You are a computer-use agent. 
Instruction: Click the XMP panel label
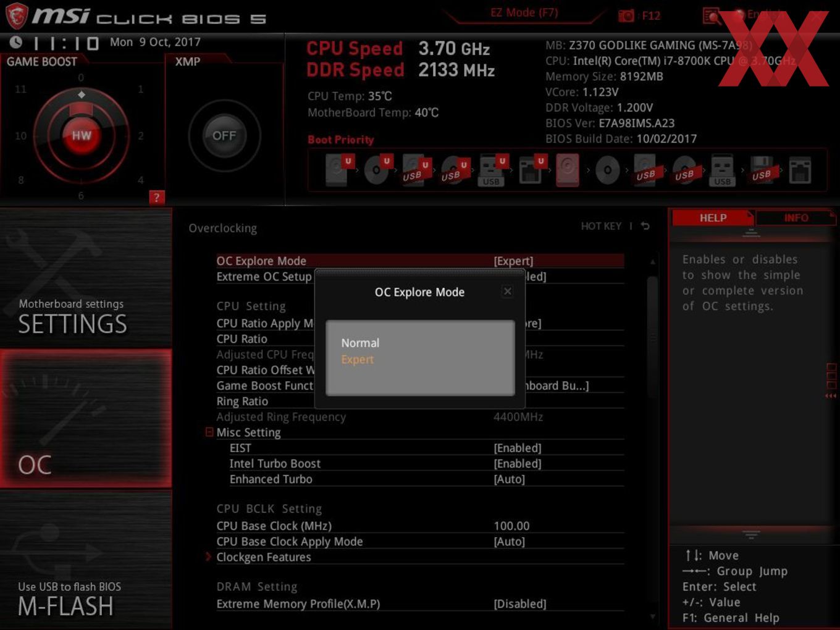point(188,62)
